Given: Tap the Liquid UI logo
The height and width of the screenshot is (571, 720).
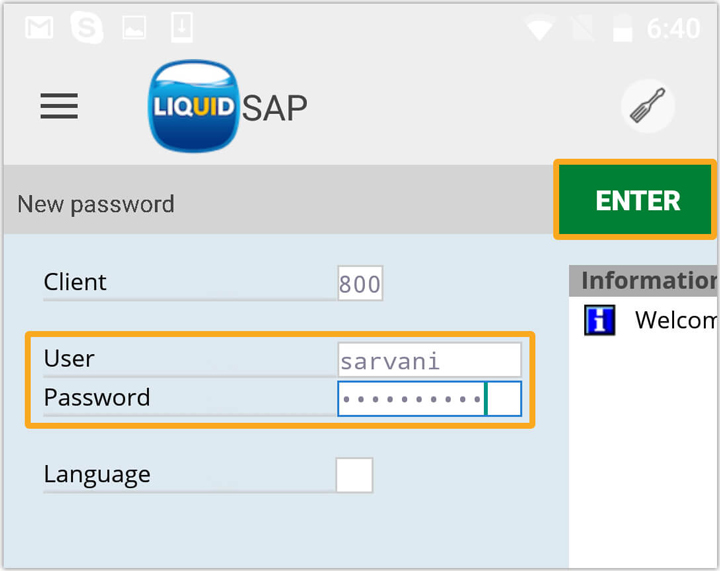Looking at the screenshot, I should coord(195,106).
